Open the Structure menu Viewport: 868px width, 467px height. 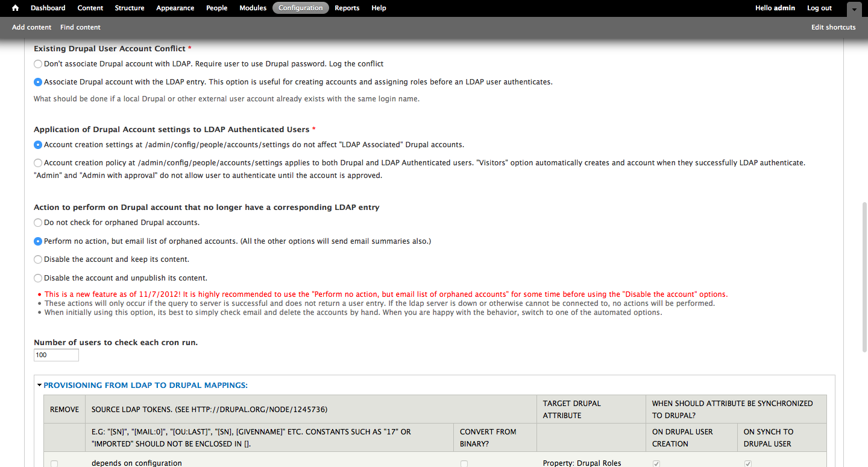pos(130,8)
